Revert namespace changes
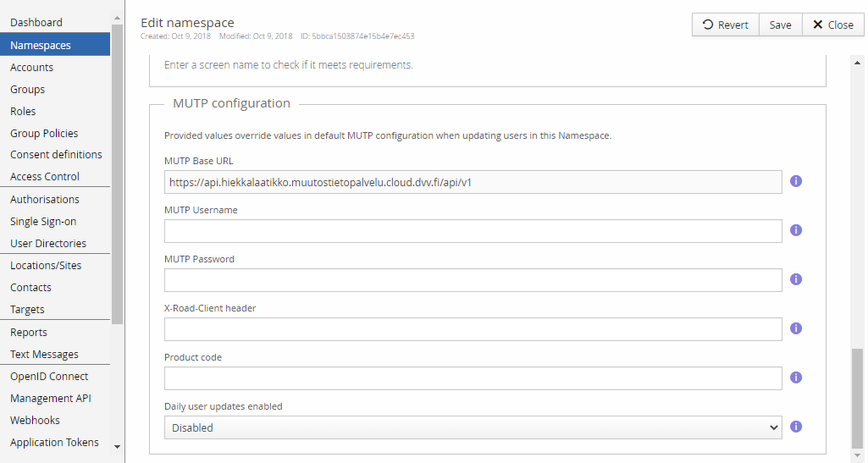Image resolution: width=868 pixels, height=463 pixels. click(x=726, y=25)
